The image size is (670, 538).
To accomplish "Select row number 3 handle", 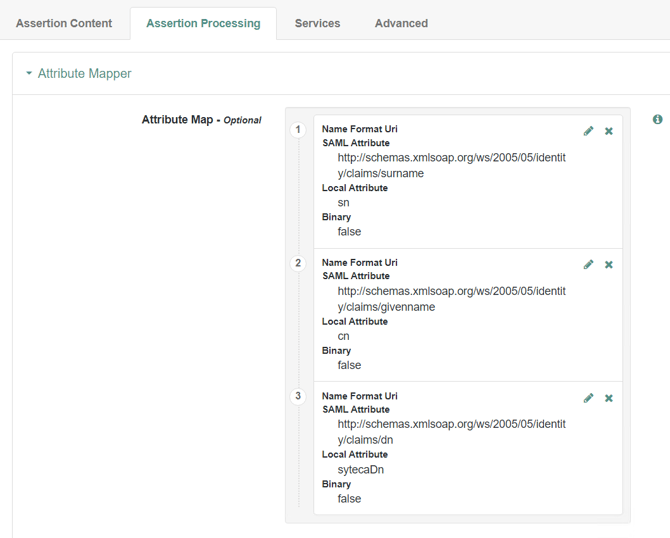I will (298, 396).
